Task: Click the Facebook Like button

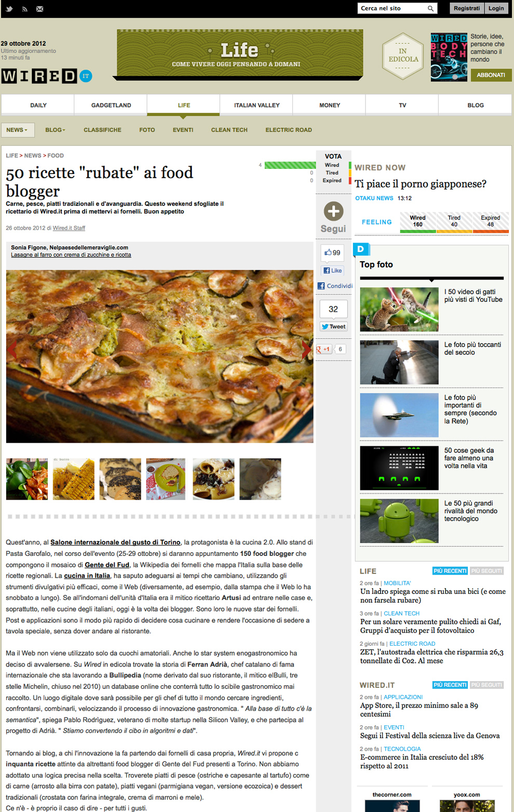Action: click(x=332, y=271)
